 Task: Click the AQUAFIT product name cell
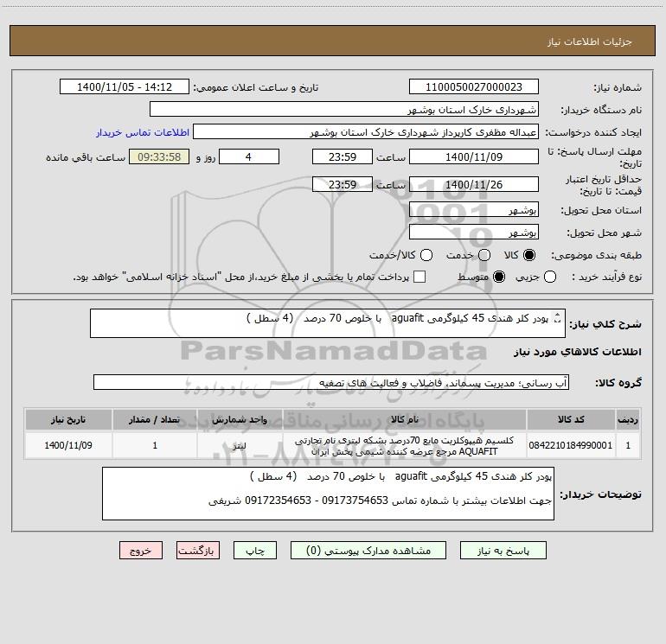(x=405, y=445)
